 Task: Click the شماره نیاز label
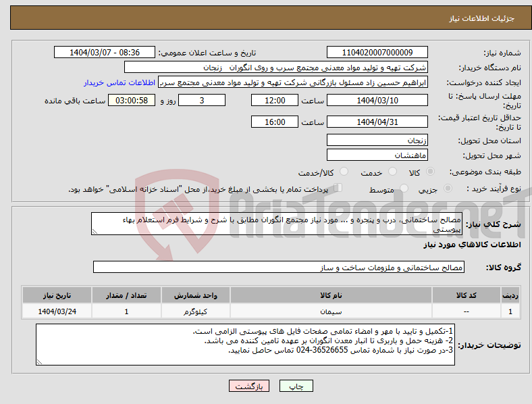click(x=502, y=53)
